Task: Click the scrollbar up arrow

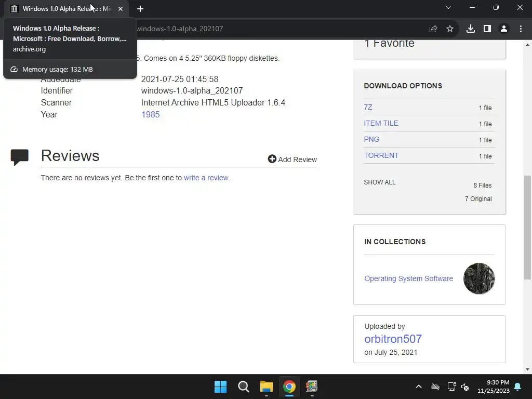Action: click(527, 45)
